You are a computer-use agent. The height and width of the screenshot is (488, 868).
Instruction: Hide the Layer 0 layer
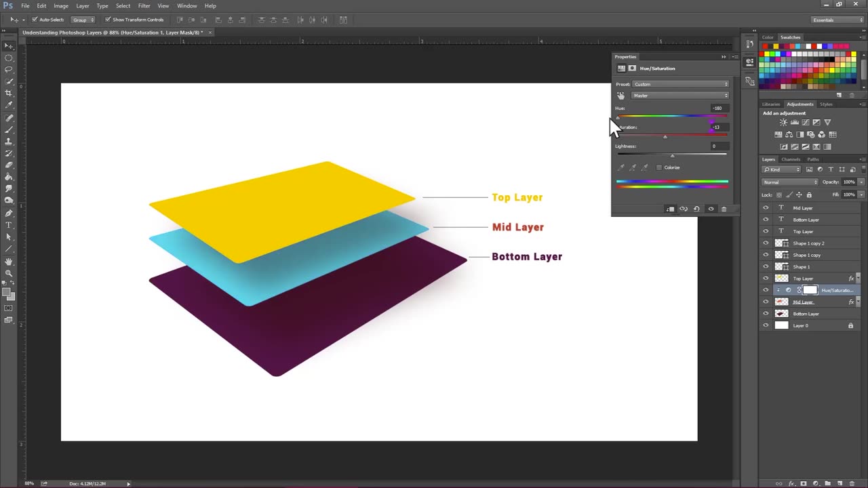[x=766, y=325]
